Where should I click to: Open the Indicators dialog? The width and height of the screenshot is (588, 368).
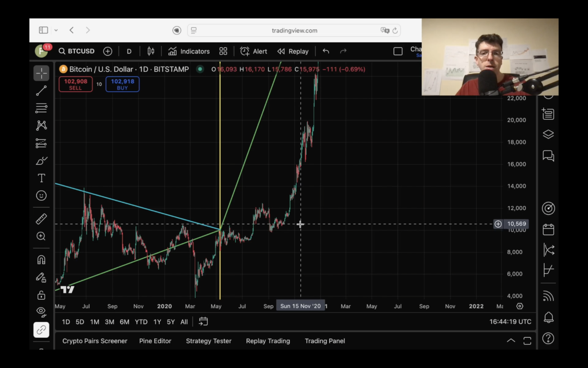coord(189,51)
